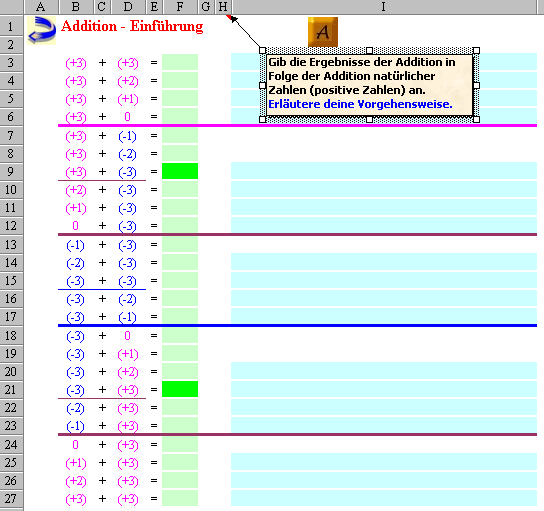544x511 pixels.
Task: Click answer cell for (-2) + (-3) in row 14
Action: (180, 263)
